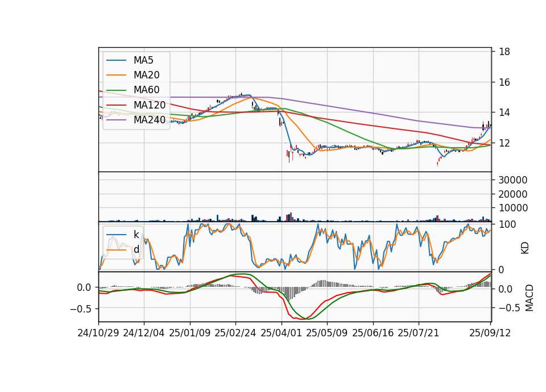Click the MA60 legend label

146,90
